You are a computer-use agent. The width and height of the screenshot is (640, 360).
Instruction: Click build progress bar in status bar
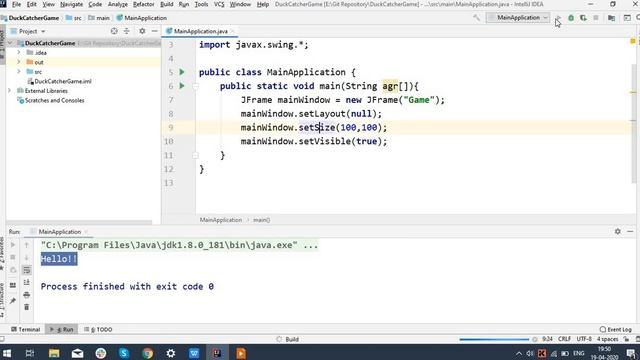[x=494, y=339]
